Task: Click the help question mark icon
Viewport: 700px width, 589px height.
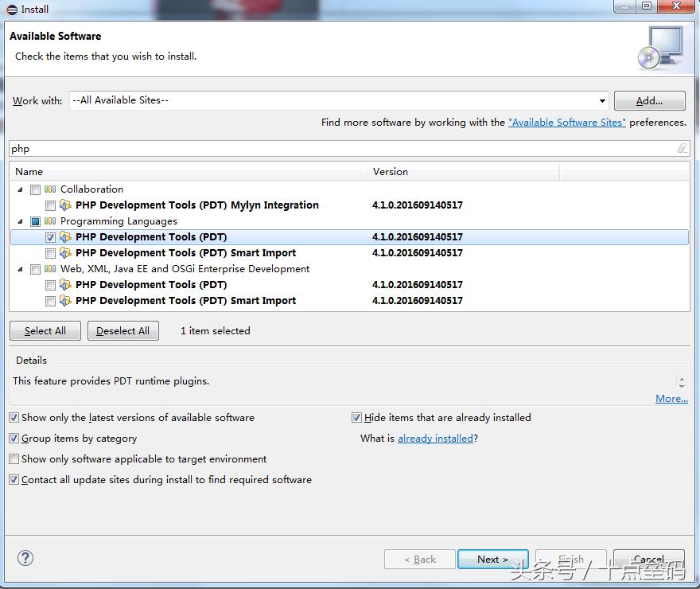Action: [25, 558]
